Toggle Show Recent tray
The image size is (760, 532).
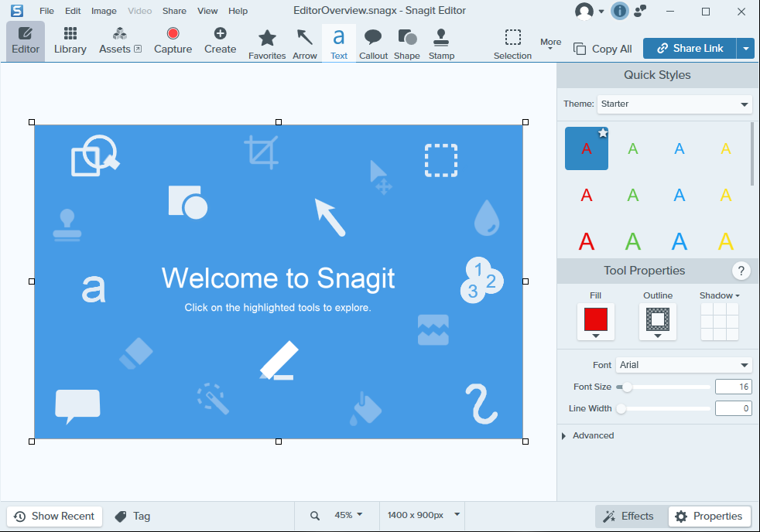click(54, 517)
